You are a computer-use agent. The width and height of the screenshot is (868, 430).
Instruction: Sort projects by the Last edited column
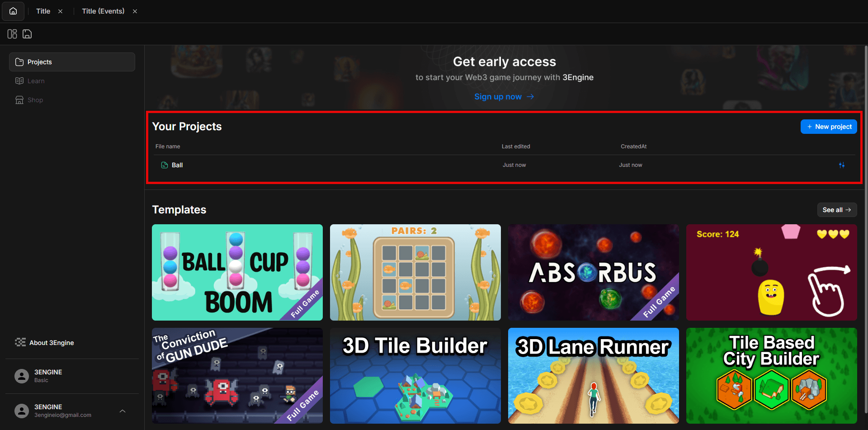coord(515,146)
